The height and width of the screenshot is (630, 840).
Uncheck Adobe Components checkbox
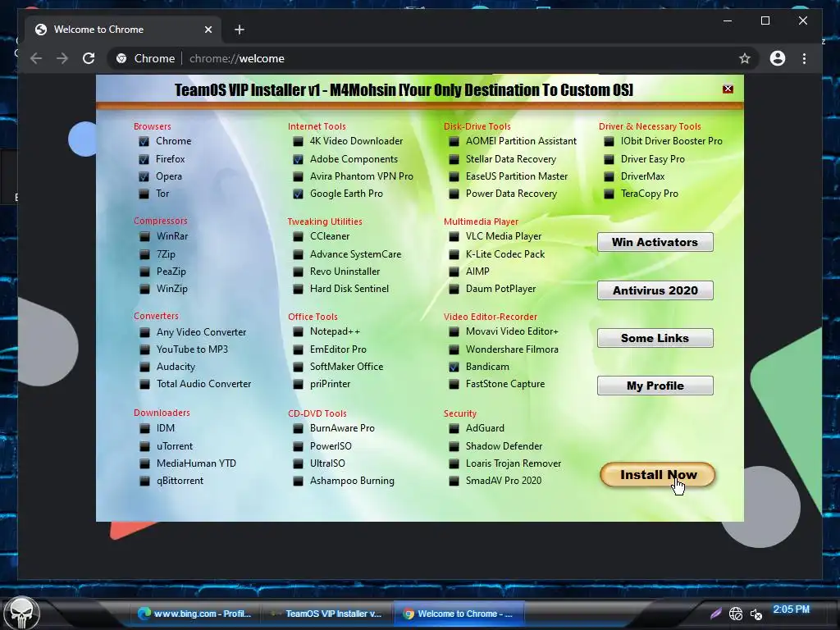pos(298,160)
